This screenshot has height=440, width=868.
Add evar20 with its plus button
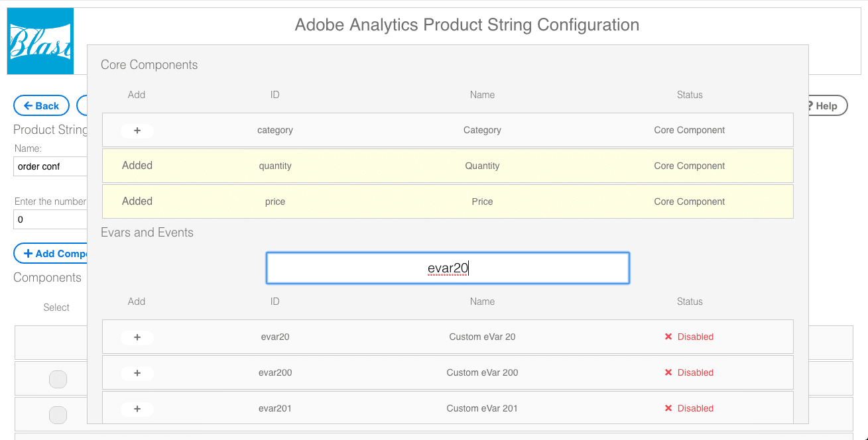tap(137, 337)
